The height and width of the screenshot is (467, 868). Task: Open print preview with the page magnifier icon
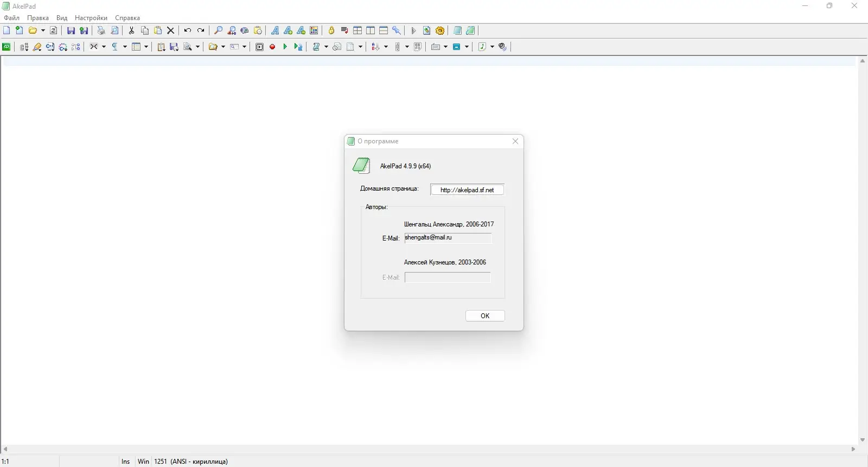[114, 30]
